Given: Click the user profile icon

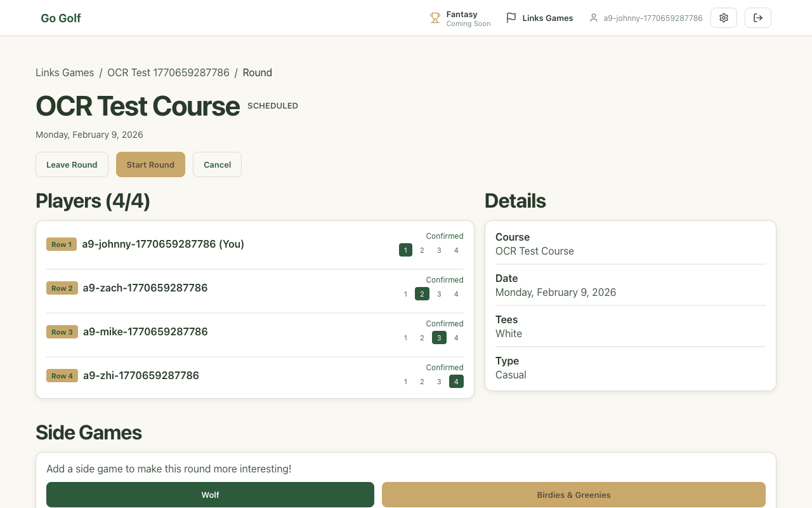Looking at the screenshot, I should point(594,18).
